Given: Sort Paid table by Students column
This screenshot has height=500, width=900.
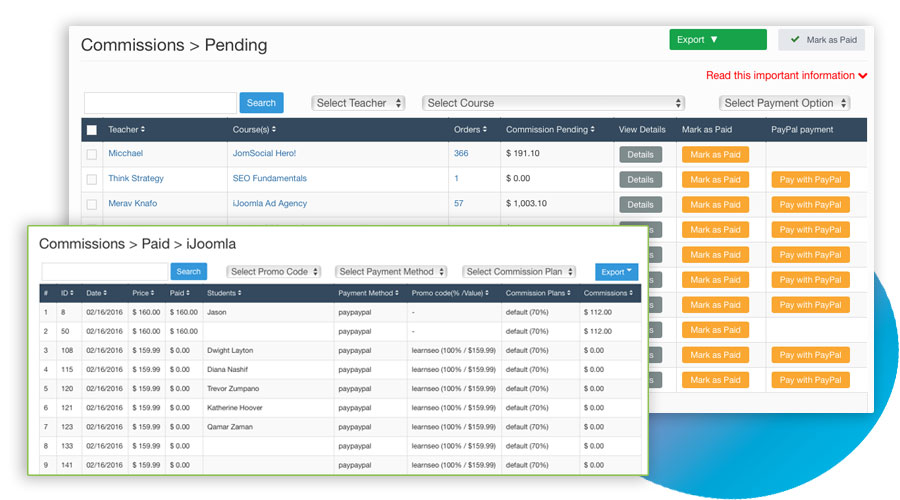Looking at the screenshot, I should point(224,293).
